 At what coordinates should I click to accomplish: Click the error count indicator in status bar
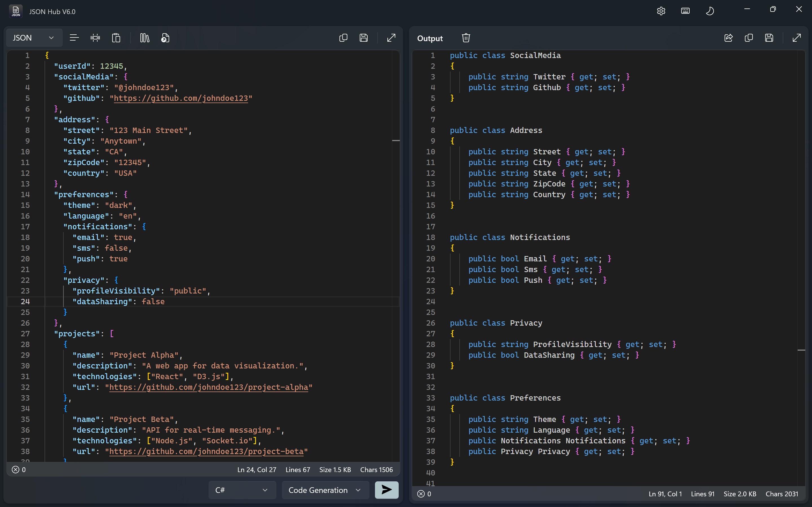point(19,470)
